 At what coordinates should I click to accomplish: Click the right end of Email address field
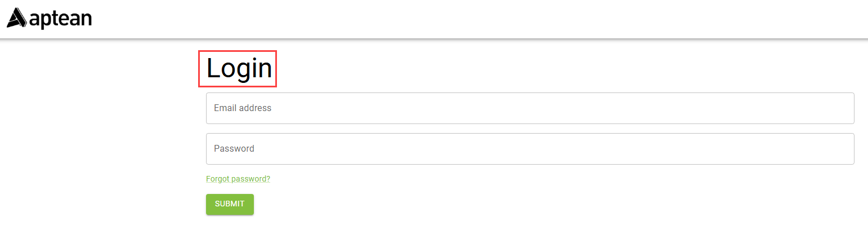[839, 108]
